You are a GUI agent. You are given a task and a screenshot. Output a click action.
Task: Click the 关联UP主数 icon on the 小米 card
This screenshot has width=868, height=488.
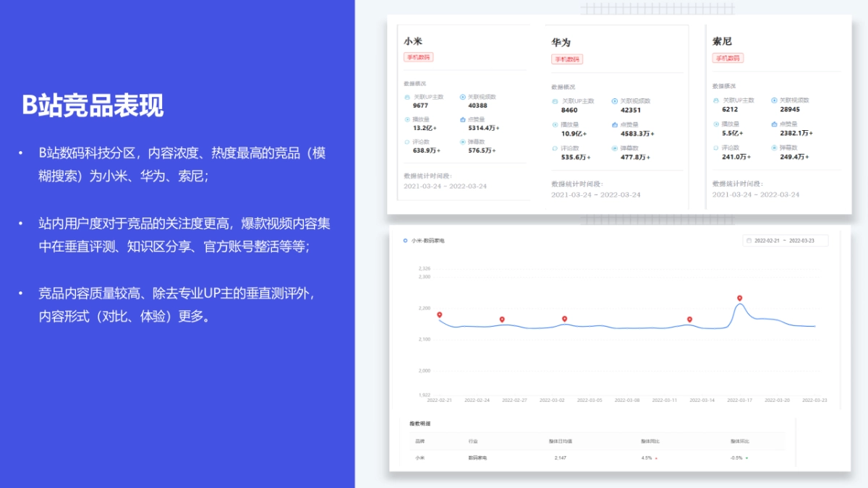pyautogui.click(x=407, y=98)
